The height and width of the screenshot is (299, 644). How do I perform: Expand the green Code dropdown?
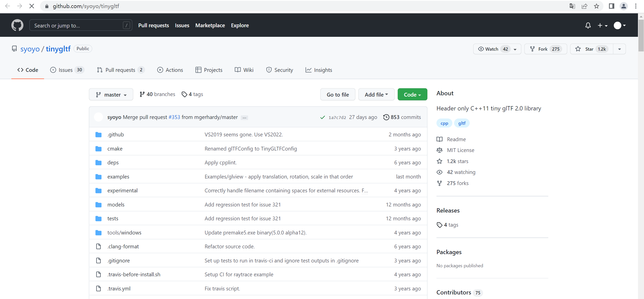(412, 95)
